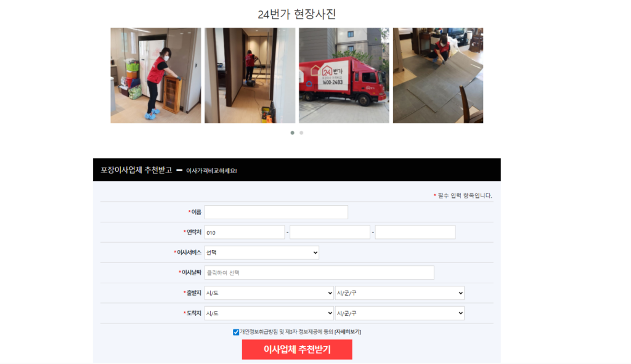
Task: Click the 이사업체 추천받기 submit button
Action: tap(297, 349)
